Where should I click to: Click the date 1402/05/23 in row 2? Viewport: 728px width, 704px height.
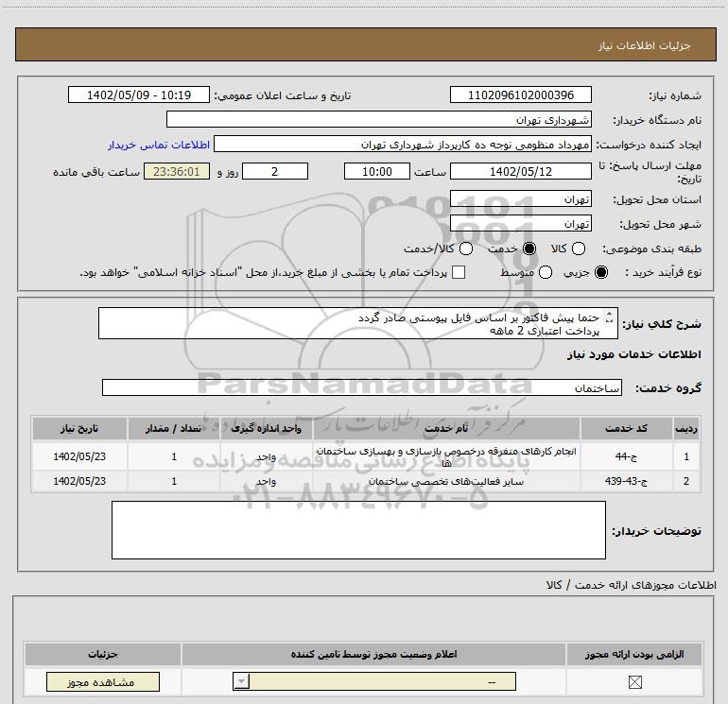[x=79, y=481]
